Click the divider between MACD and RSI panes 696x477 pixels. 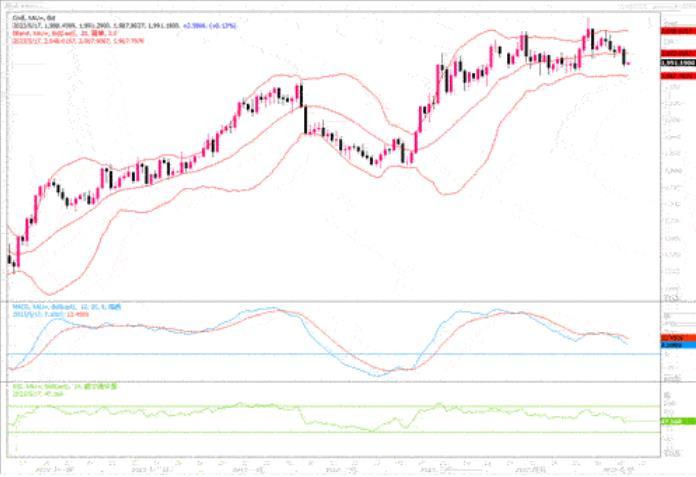(x=330, y=380)
